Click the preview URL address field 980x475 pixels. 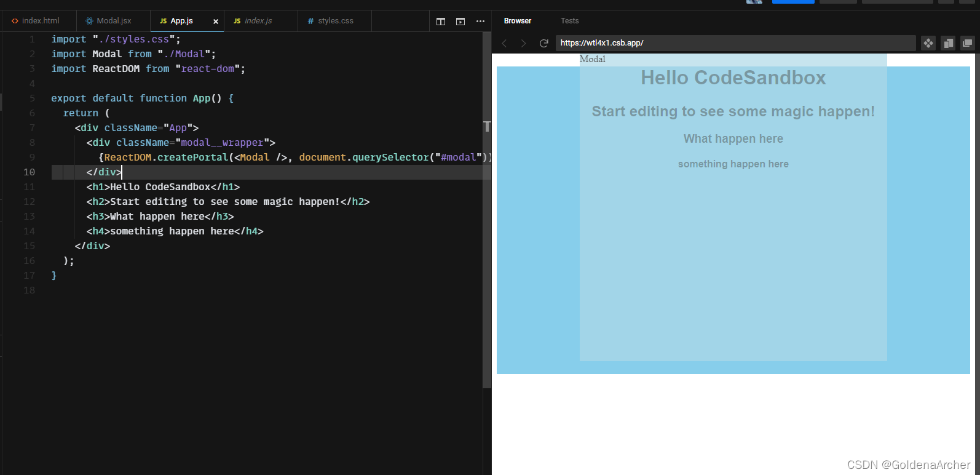pyautogui.click(x=735, y=43)
